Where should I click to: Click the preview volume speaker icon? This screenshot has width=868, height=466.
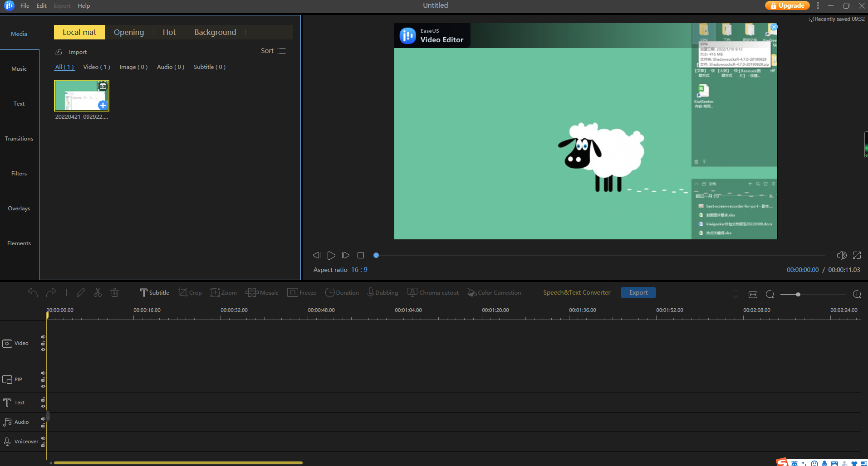click(x=842, y=255)
